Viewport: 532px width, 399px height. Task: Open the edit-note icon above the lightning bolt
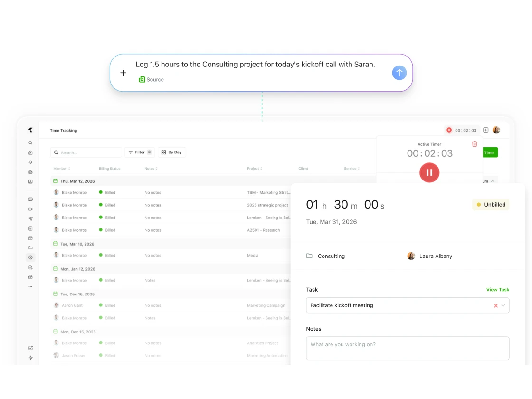[x=30, y=348]
